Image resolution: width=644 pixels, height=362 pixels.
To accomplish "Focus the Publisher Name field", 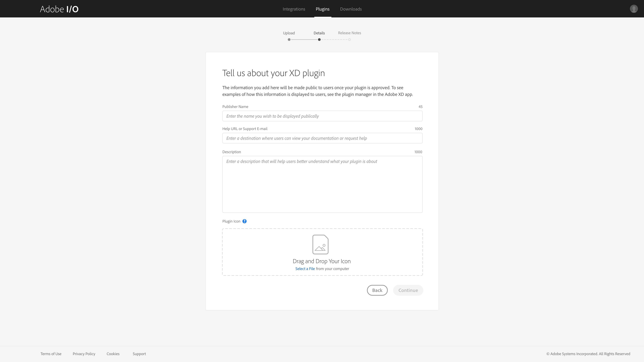I will pyautogui.click(x=322, y=116).
